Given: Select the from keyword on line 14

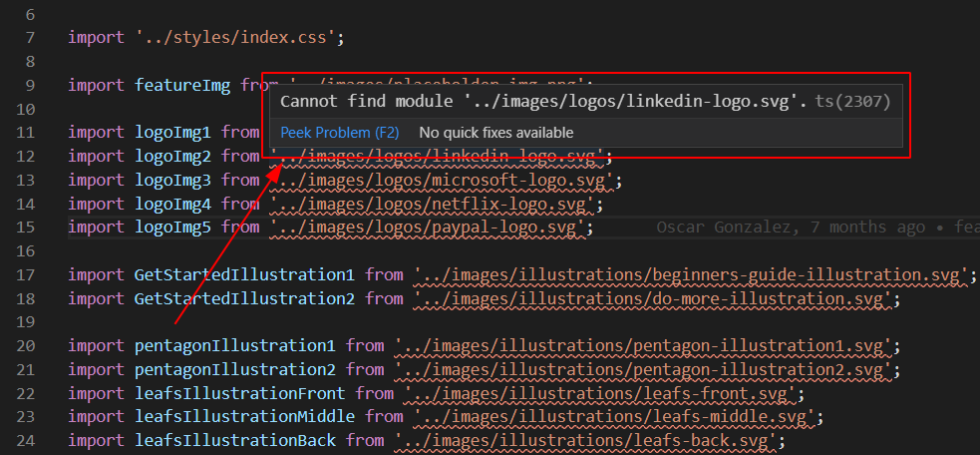Looking at the screenshot, I should [240, 204].
